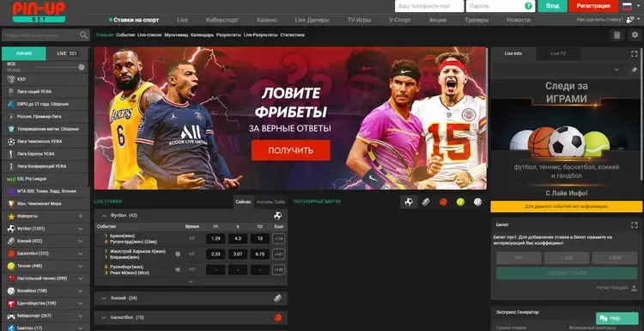This screenshot has height=331, width=644.
Task: Click the Champions League ball icon
Action: (11, 142)
